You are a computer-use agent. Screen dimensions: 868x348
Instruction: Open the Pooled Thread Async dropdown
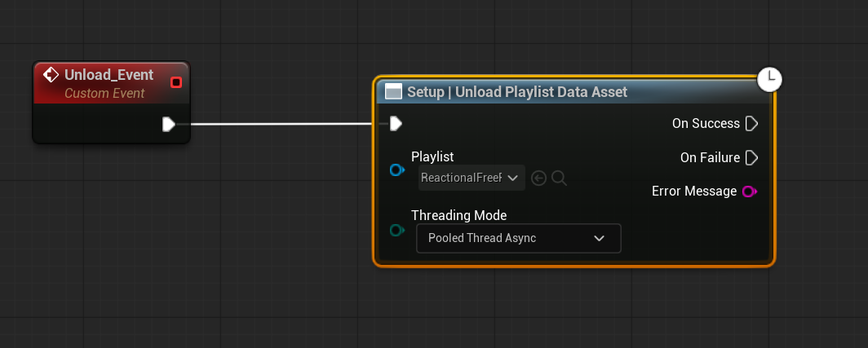(518, 238)
